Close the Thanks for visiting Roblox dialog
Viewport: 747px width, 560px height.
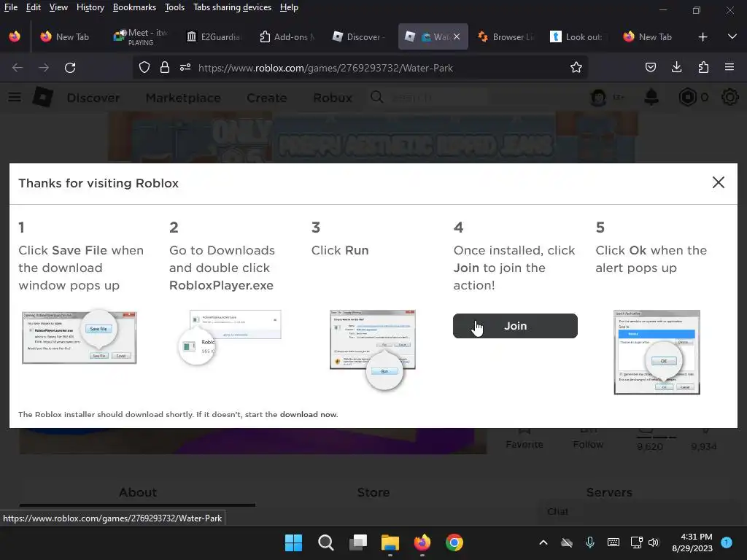pyautogui.click(x=719, y=182)
